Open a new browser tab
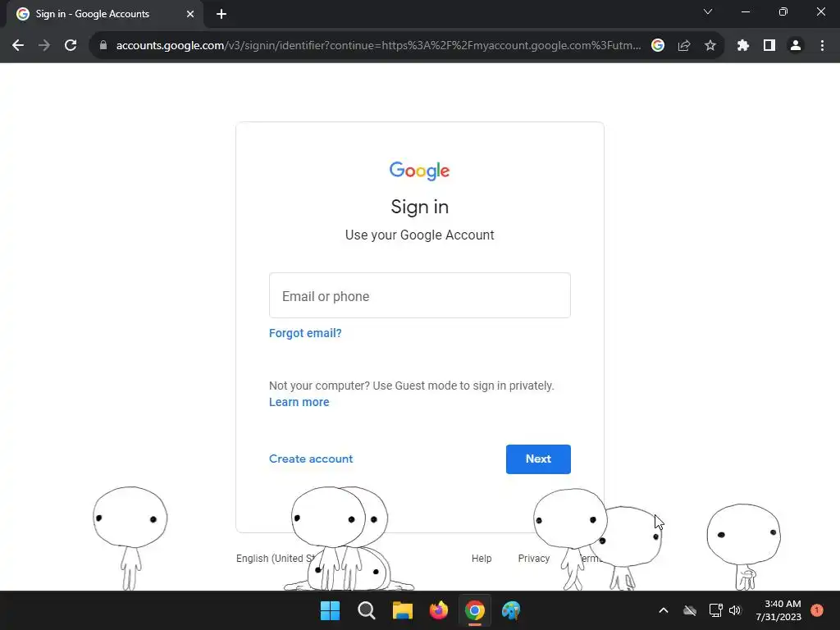This screenshot has height=630, width=840. coord(221,14)
